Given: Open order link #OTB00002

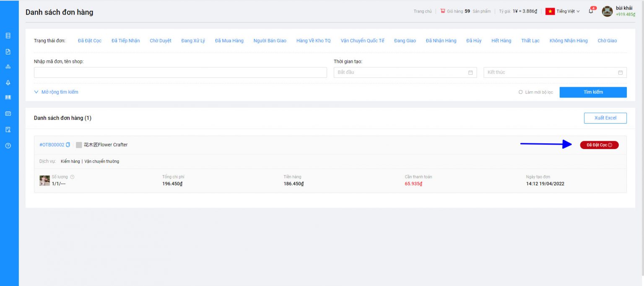Looking at the screenshot, I should click(x=52, y=145).
